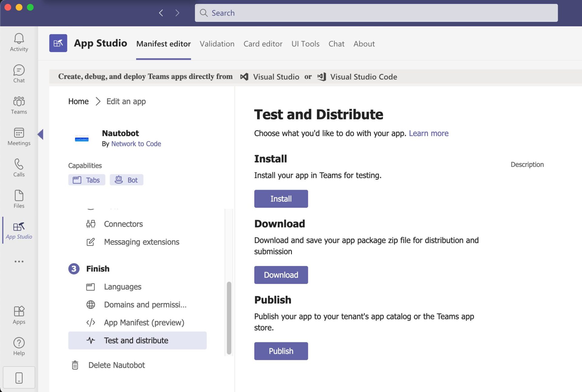Switch to the Validation tab
Viewport: 582px width, 392px height.
217,44
